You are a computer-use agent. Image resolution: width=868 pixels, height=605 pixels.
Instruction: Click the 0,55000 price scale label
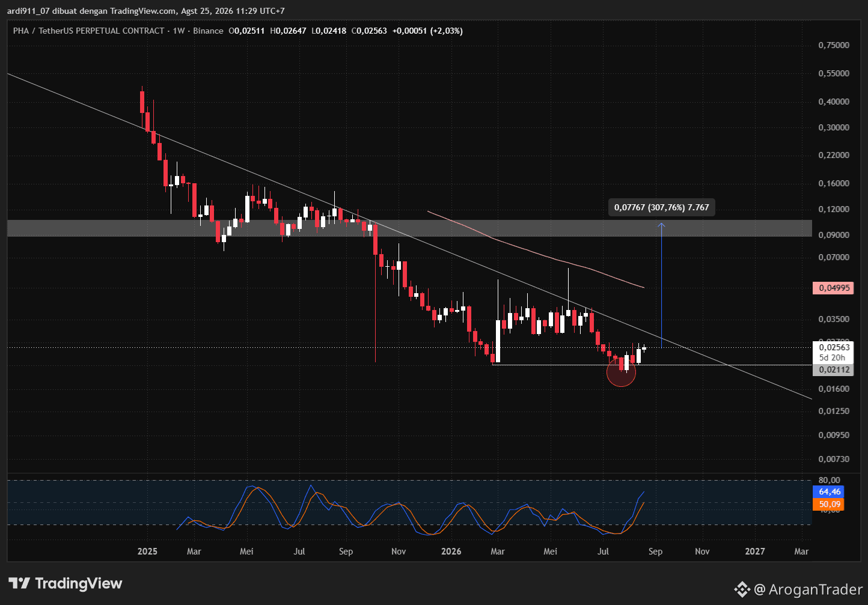point(834,73)
